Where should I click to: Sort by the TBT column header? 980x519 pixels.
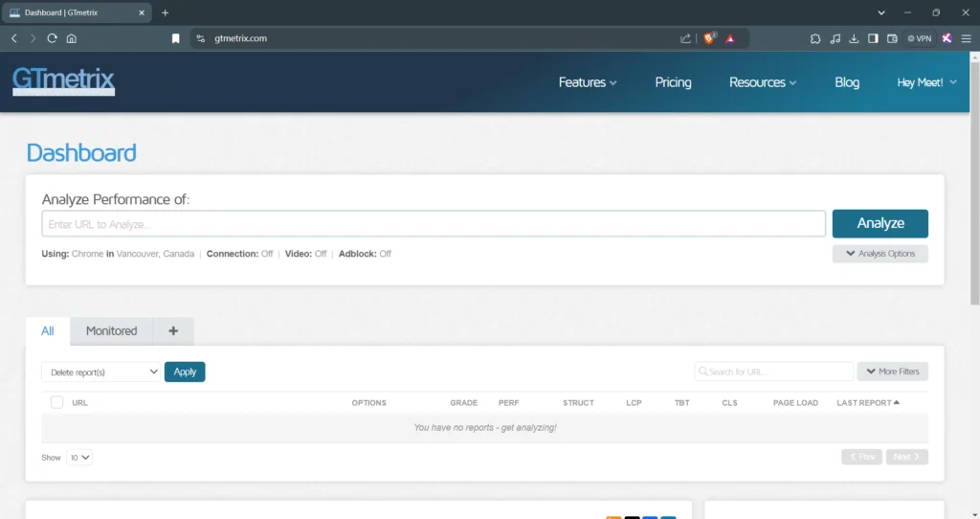(x=681, y=403)
